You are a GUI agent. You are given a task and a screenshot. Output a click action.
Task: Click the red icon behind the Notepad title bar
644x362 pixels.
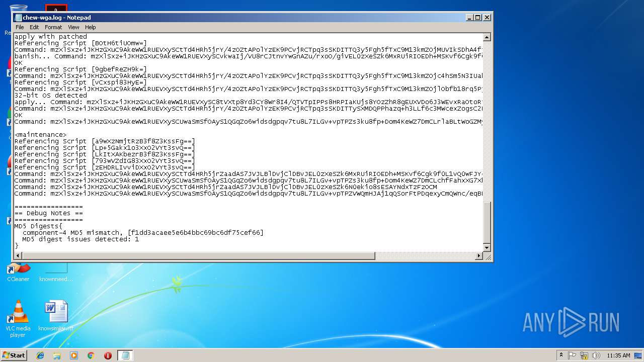tap(56, 9)
